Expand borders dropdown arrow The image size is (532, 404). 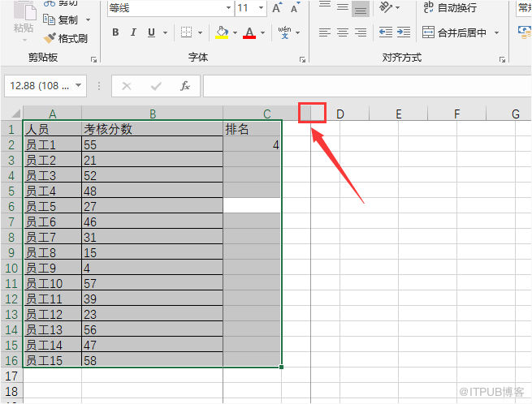pos(200,33)
